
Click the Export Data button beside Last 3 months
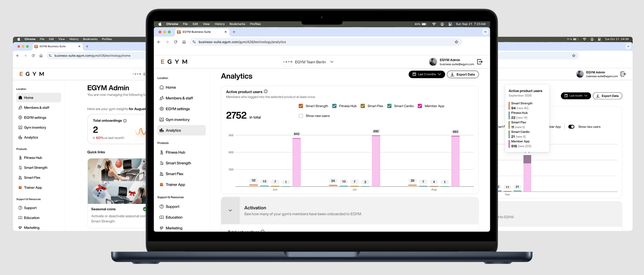[x=463, y=74]
